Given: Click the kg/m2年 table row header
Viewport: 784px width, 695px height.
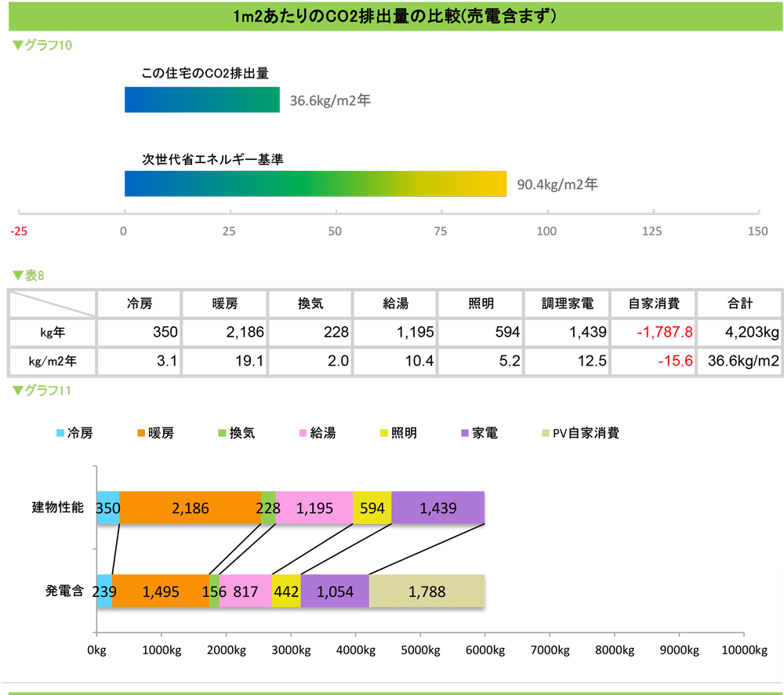Looking at the screenshot, I should point(53,361).
